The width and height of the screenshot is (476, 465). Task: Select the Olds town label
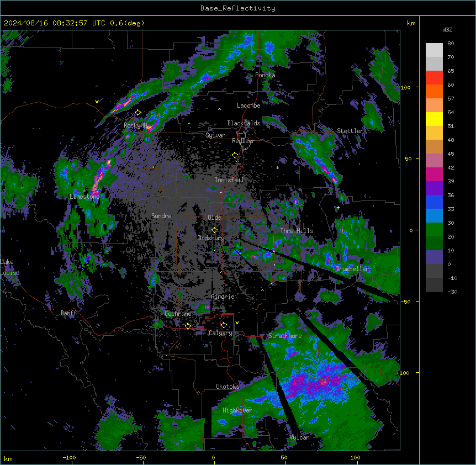pos(214,218)
